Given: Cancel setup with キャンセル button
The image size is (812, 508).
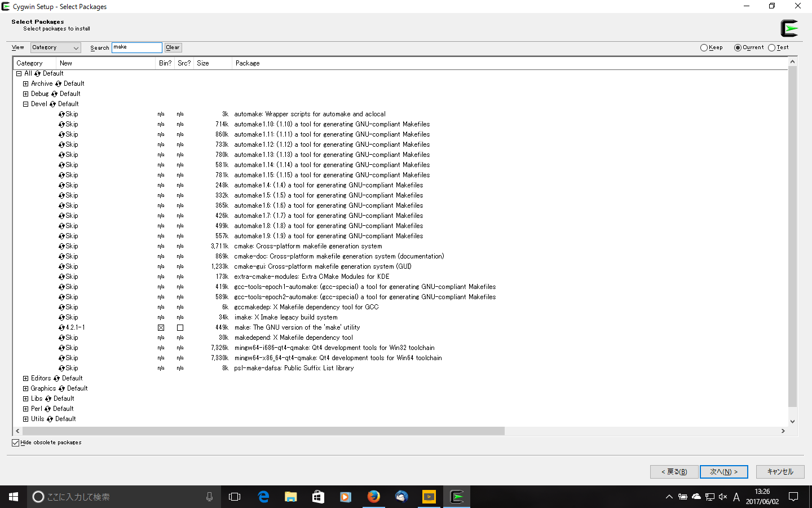Looking at the screenshot, I should pos(780,472).
